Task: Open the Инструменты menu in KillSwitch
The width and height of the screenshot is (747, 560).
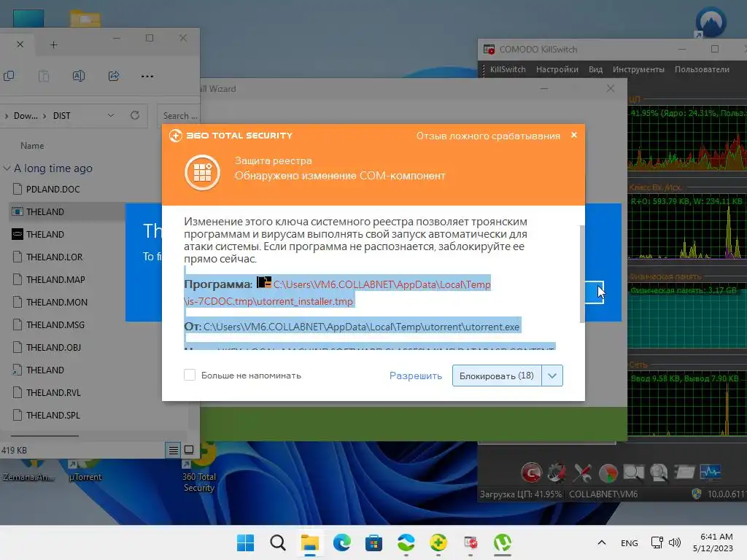Action: (x=638, y=69)
